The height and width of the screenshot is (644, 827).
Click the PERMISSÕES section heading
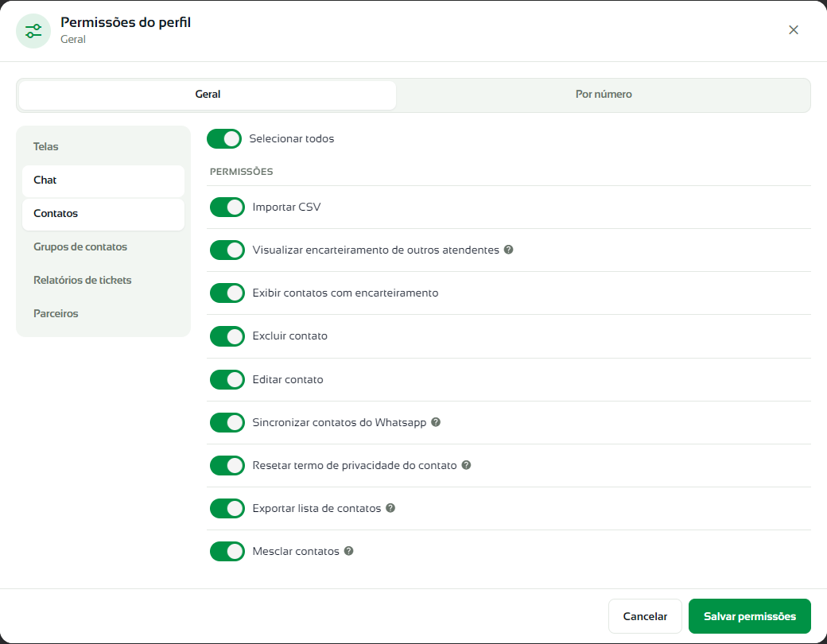point(242,172)
